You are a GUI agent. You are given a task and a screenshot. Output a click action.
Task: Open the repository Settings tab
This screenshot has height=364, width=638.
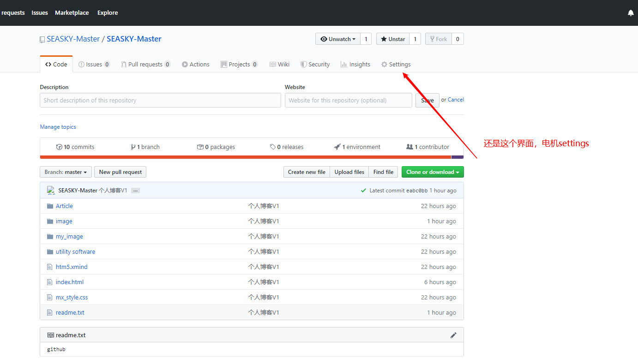coord(396,65)
